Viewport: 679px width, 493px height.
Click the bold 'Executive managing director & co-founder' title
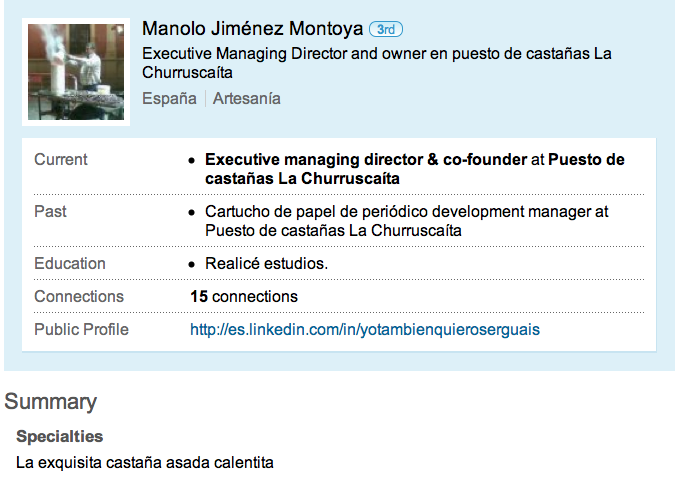click(x=365, y=159)
